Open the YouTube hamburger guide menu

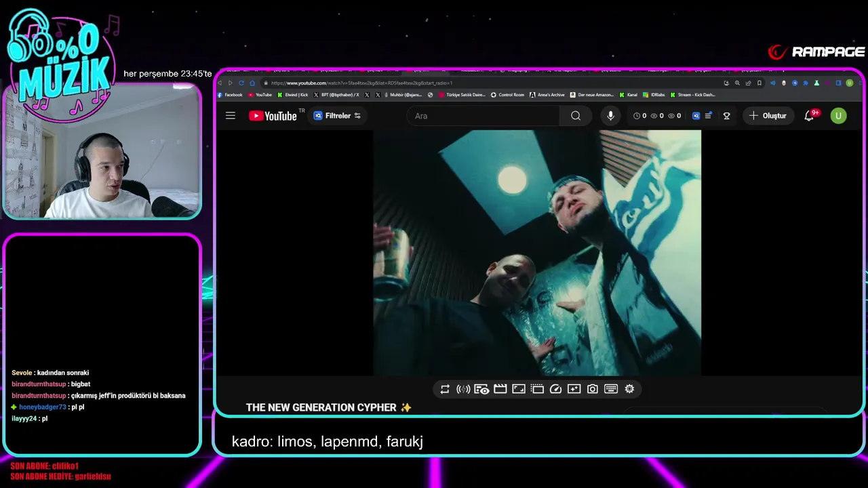(x=231, y=116)
